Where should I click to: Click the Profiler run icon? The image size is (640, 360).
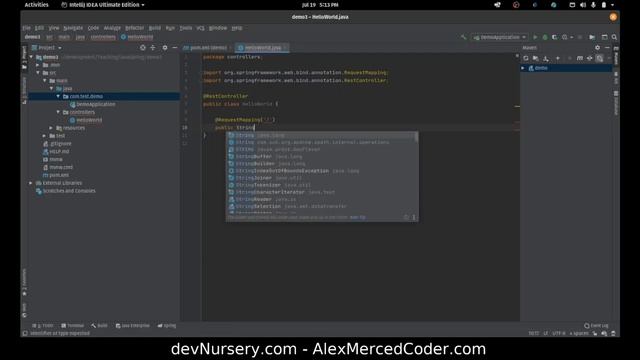[x=565, y=37]
